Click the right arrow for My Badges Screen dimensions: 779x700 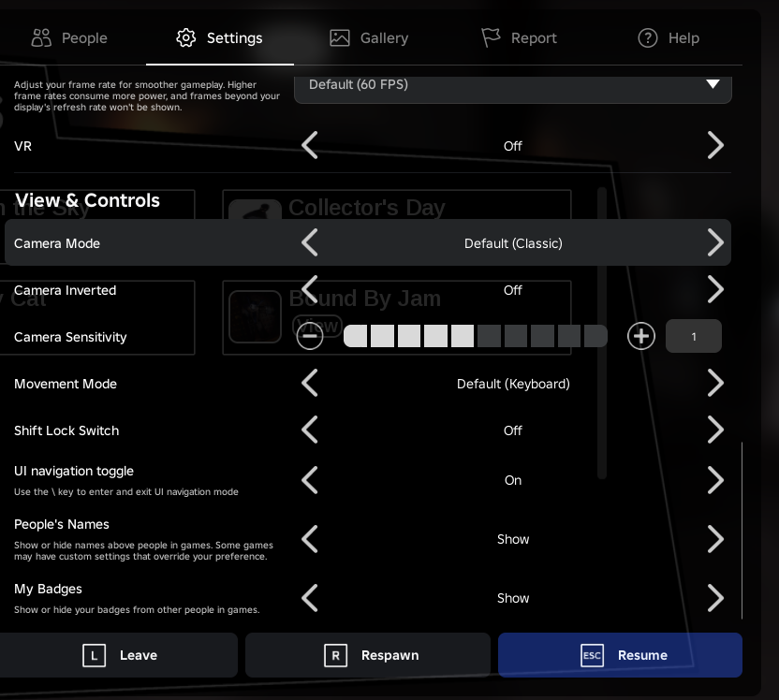pos(715,598)
